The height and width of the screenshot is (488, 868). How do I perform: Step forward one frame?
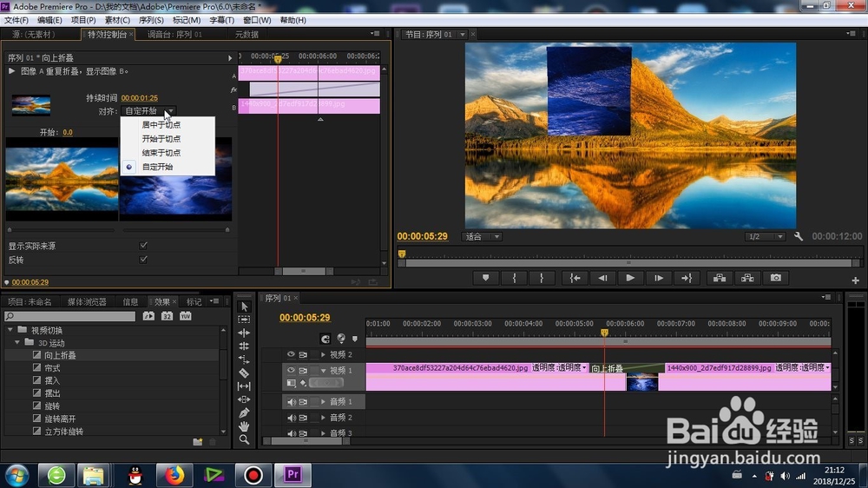pos(658,278)
